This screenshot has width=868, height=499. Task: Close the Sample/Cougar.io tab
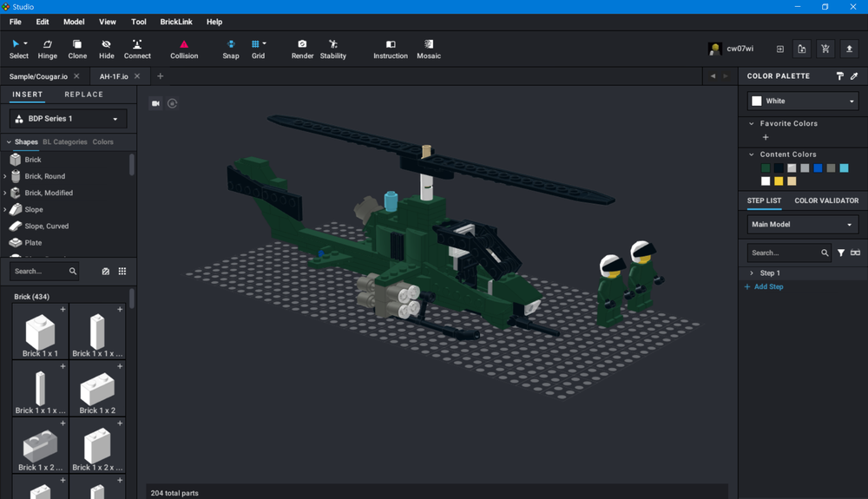click(76, 76)
